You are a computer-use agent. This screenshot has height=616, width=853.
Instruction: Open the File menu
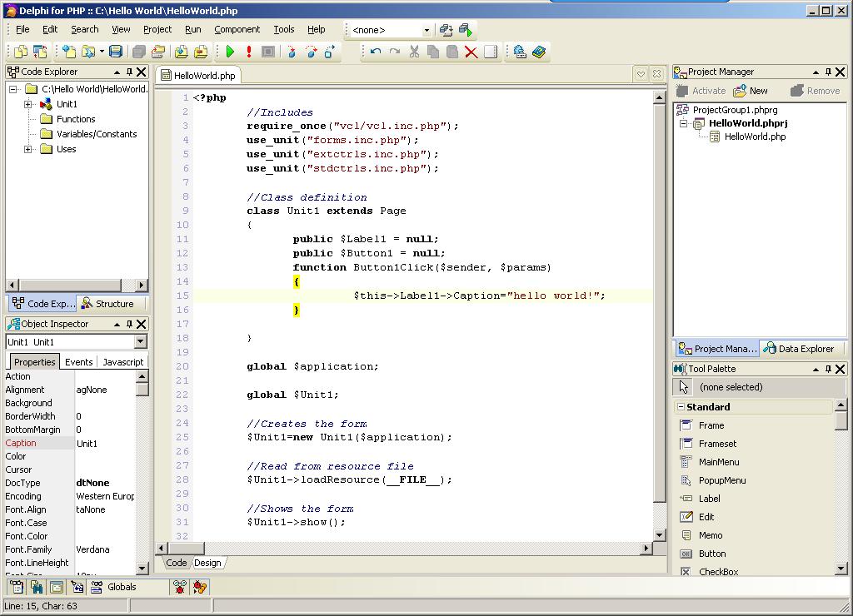click(x=22, y=29)
